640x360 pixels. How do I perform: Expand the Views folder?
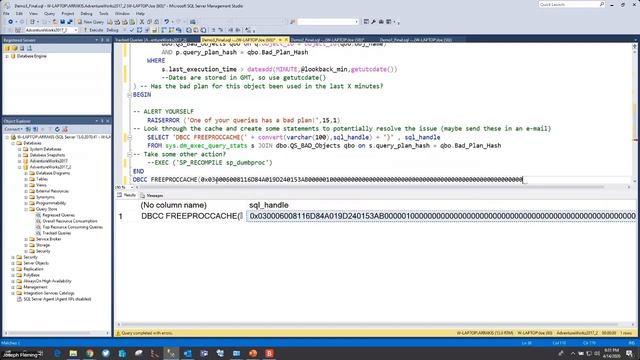click(26, 185)
